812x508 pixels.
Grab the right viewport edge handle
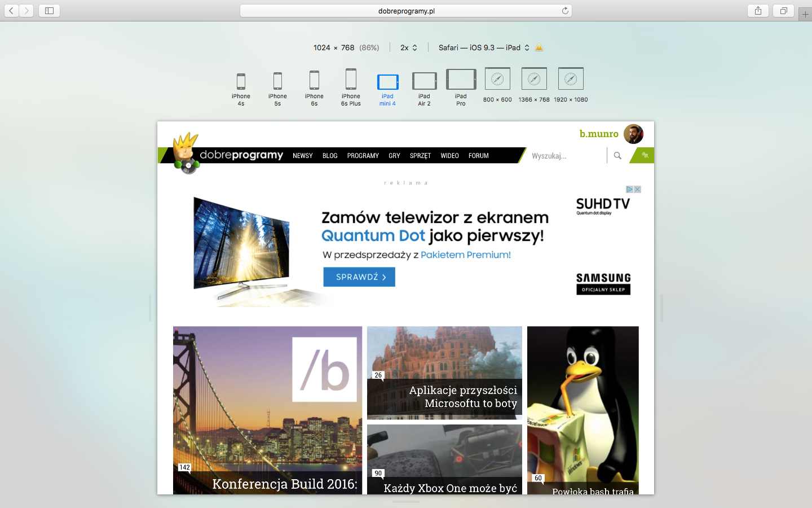[x=662, y=308]
